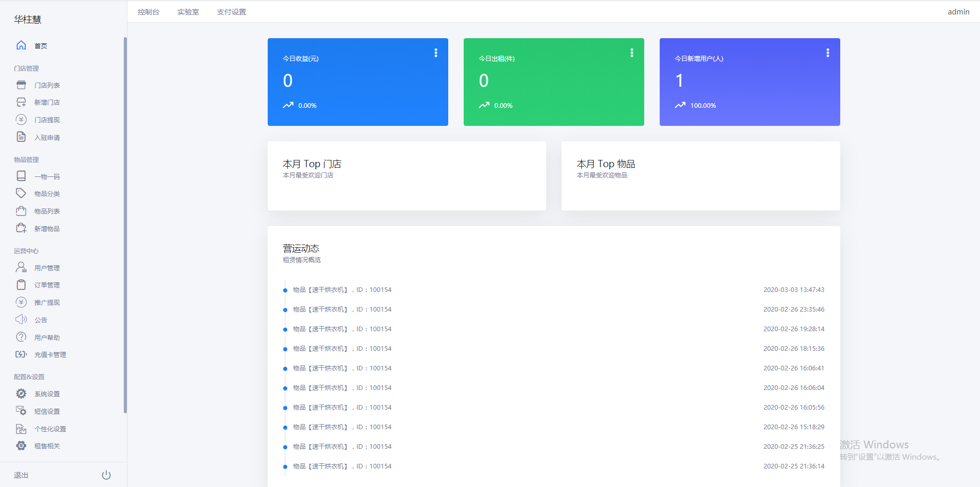Click the card icon beside 充值卡管理

point(21,354)
